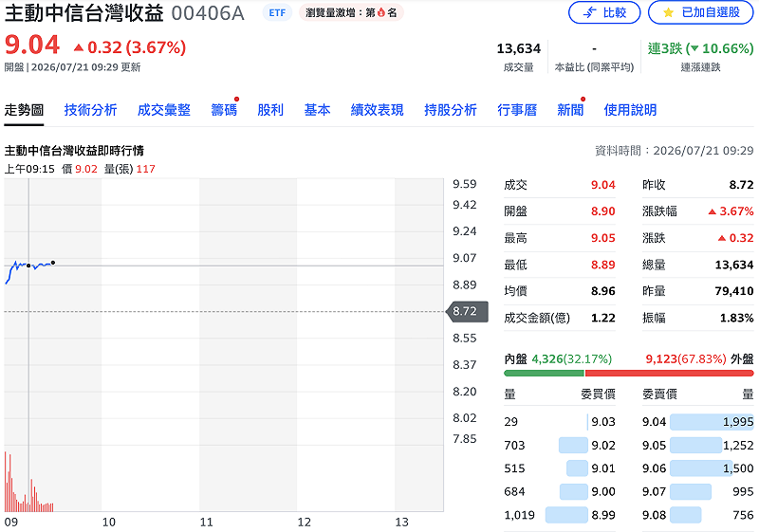This screenshot has height=532, width=759.
Task: Click the 8.72 previous close chart marker
Action: pos(467,311)
